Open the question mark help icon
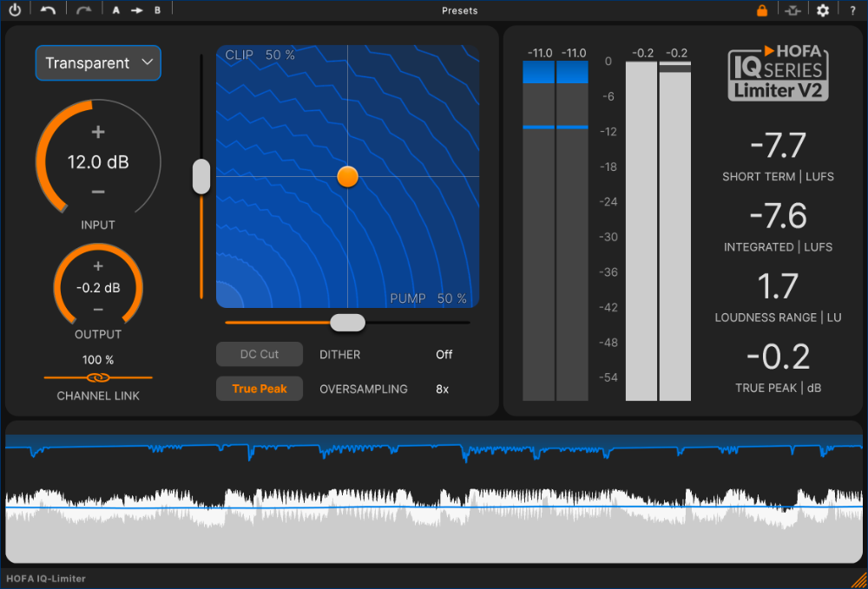The height and width of the screenshot is (589, 868). (852, 10)
